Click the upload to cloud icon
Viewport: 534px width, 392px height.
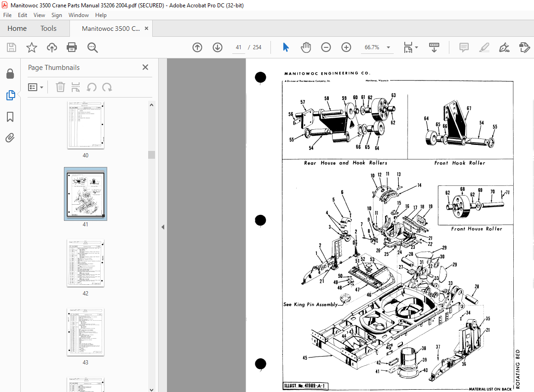tap(52, 47)
